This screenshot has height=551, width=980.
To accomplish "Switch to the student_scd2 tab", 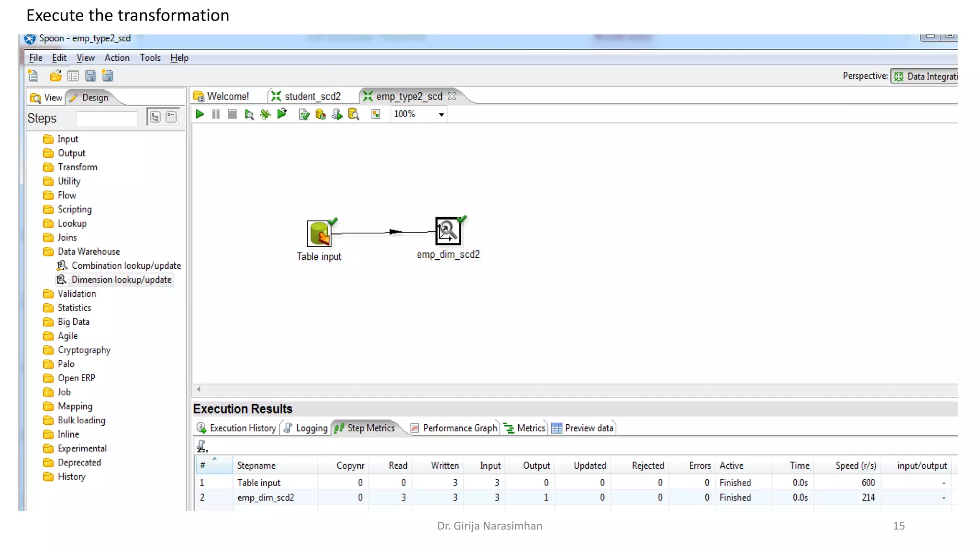I will click(312, 97).
